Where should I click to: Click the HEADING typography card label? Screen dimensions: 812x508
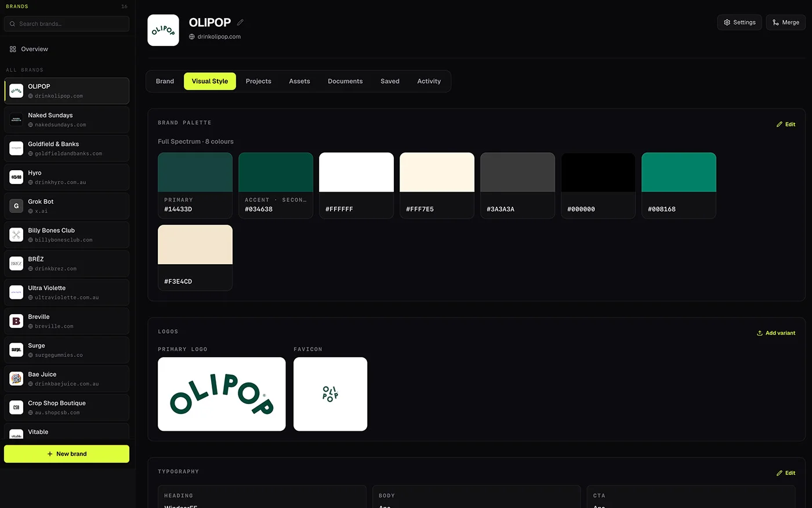click(179, 496)
